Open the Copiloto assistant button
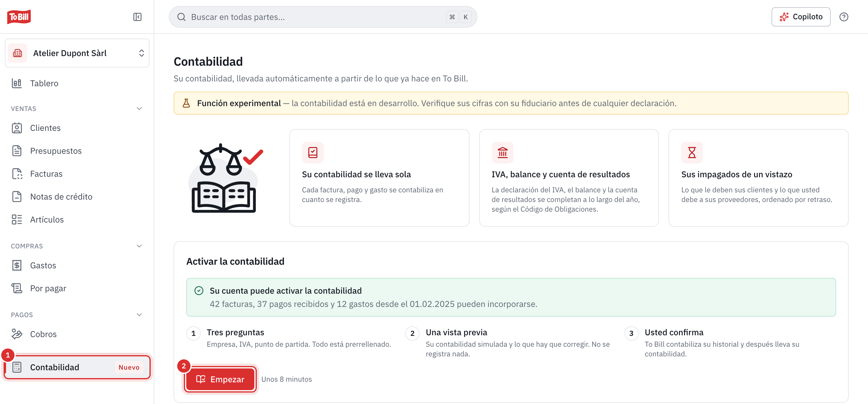868x404 pixels. [x=800, y=17]
